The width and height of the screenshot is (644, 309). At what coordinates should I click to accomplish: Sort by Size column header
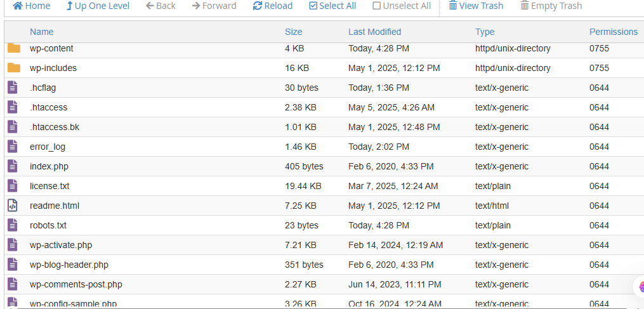[x=293, y=32]
